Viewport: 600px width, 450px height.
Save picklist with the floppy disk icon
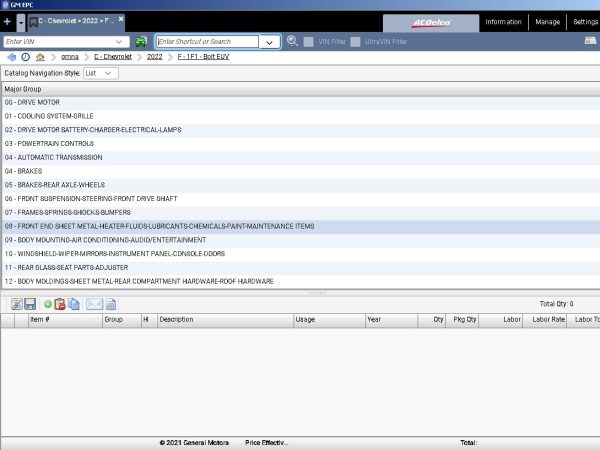pos(30,304)
